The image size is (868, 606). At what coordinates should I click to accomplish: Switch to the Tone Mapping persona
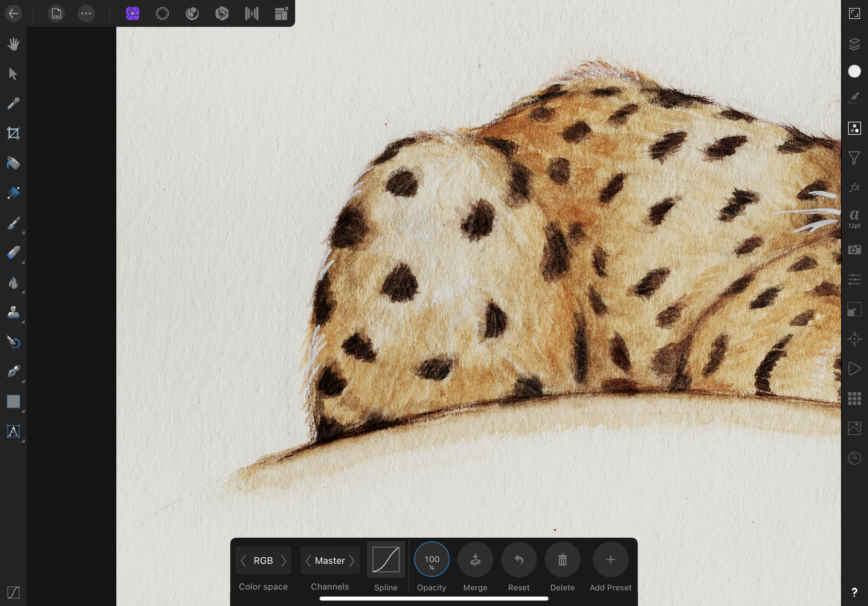point(252,13)
